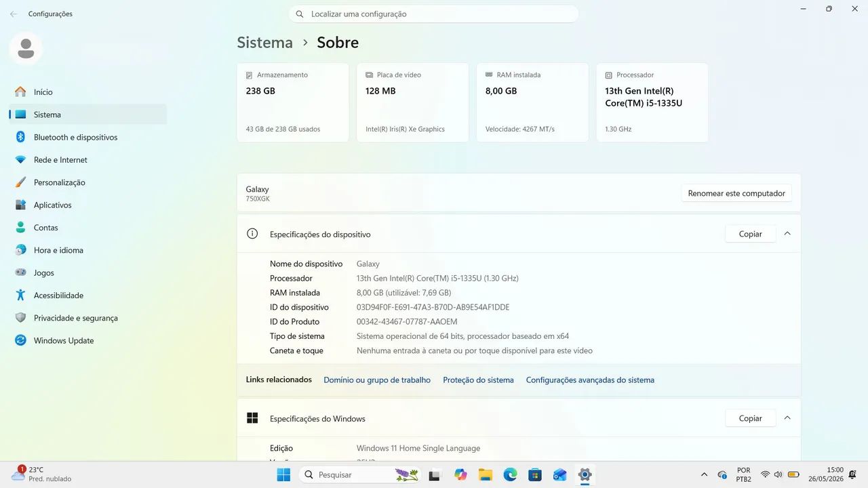Open Proteção do sistema link

[x=478, y=380]
